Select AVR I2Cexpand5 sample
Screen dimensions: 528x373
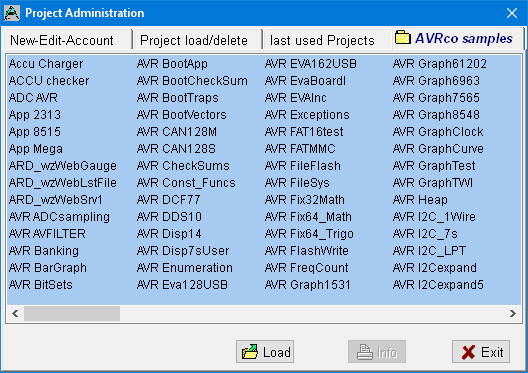pyautogui.click(x=438, y=285)
